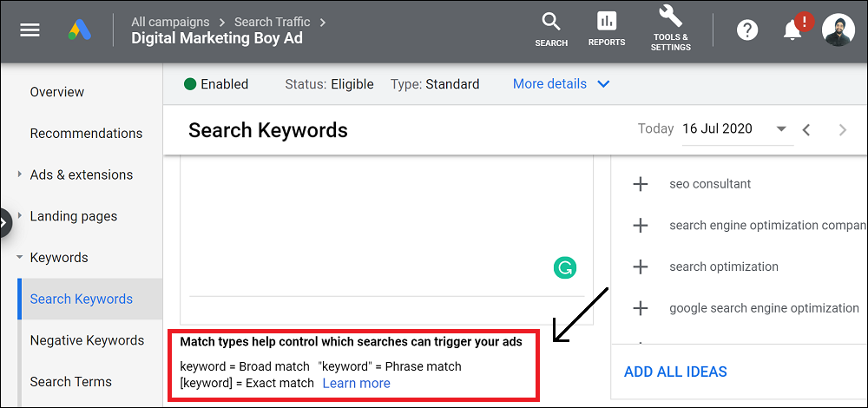Viewport: 868px width, 408px height.
Task: Open the Help question mark icon
Action: [x=746, y=30]
